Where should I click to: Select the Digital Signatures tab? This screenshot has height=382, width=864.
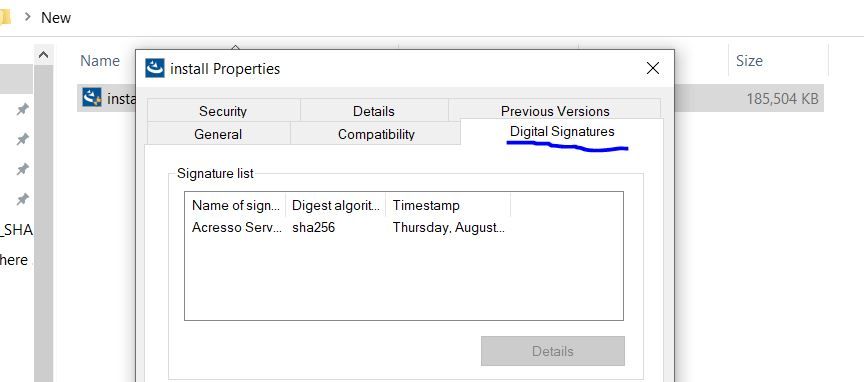pyautogui.click(x=562, y=132)
